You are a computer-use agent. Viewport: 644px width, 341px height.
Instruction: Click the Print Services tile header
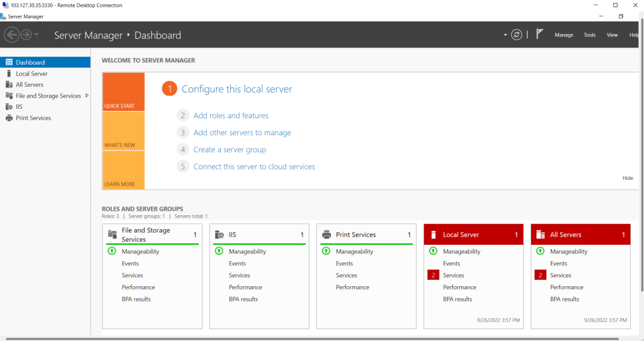[x=367, y=235]
